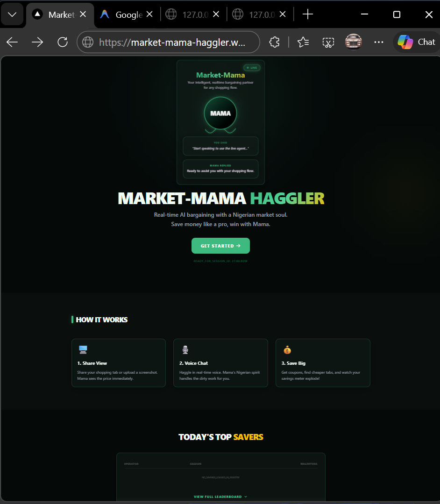
Task: Click the site info globe icon
Action: click(88, 42)
